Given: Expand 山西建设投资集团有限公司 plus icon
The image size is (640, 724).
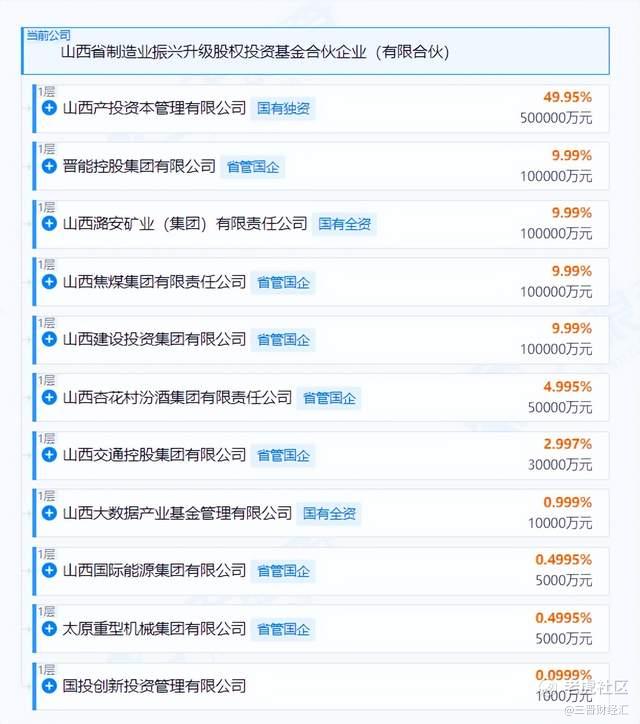Looking at the screenshot, I should click(49, 339).
